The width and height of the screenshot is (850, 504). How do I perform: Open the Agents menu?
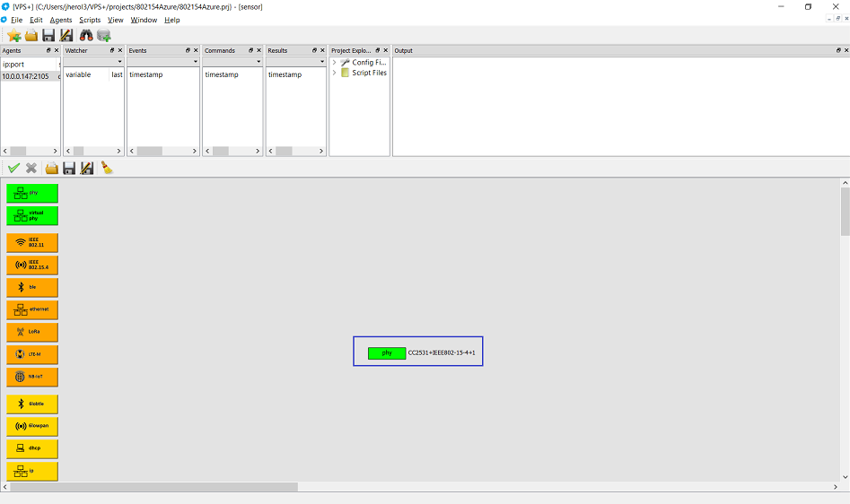pos(61,20)
